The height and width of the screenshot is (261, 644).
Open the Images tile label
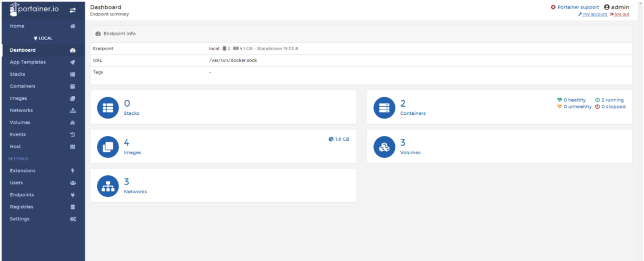coord(132,153)
